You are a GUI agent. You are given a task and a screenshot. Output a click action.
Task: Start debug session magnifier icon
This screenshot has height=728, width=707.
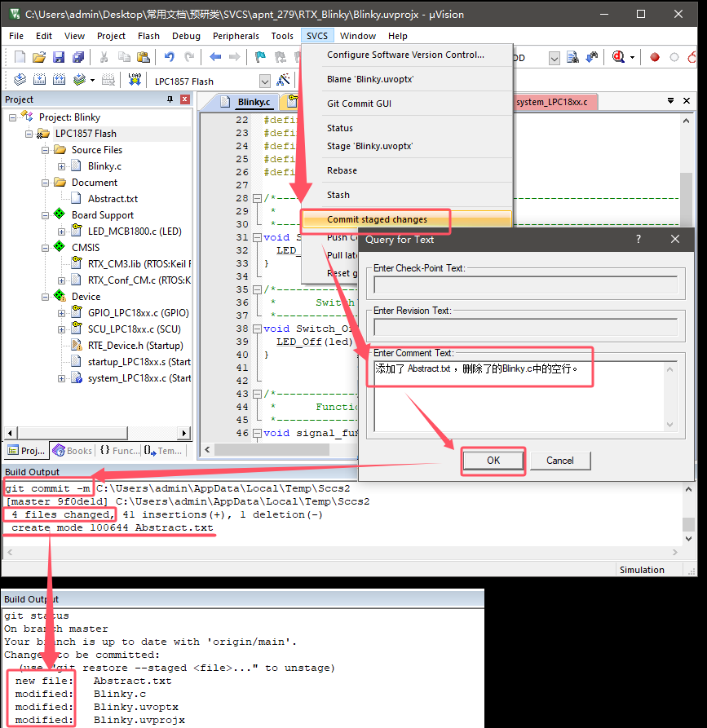pyautogui.click(x=618, y=57)
